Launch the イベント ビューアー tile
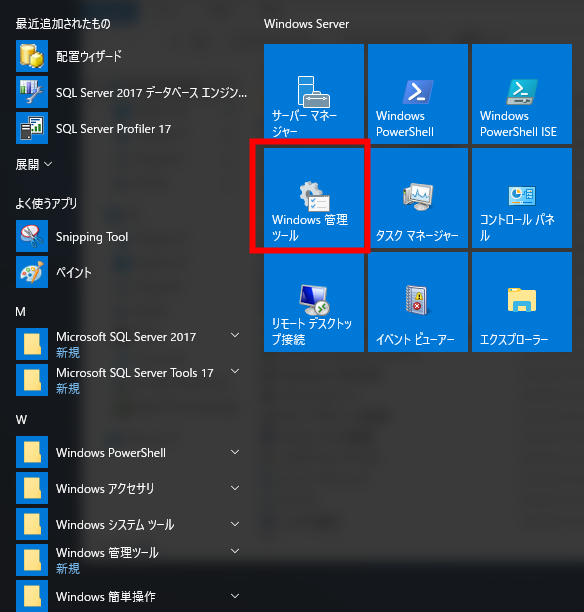Viewport: 584px width, 612px height. click(x=418, y=302)
